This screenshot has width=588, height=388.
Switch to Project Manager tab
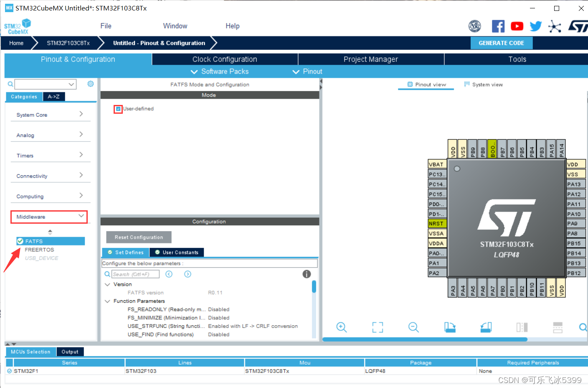(x=371, y=59)
